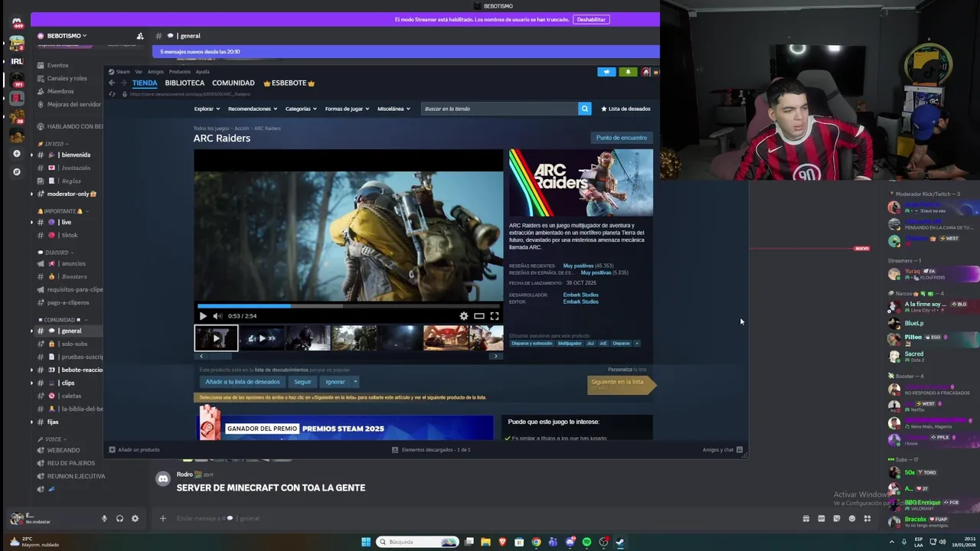Focus the 'Buscar en la tienda' search field
Viewport: 980px width, 551px height.
(499, 109)
